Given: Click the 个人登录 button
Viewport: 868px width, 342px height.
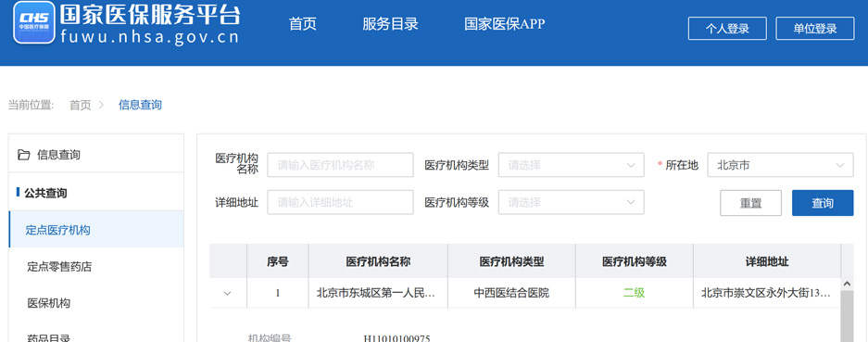Looking at the screenshot, I should pyautogui.click(x=727, y=29).
